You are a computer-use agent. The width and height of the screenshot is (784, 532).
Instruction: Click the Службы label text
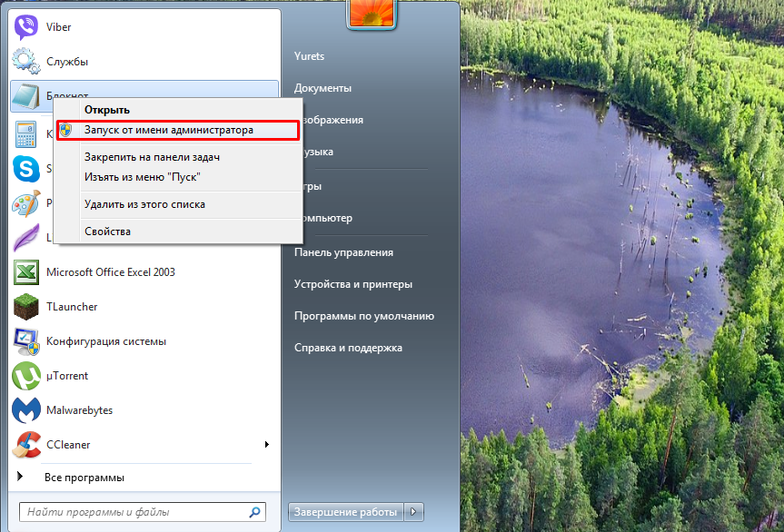[67, 62]
